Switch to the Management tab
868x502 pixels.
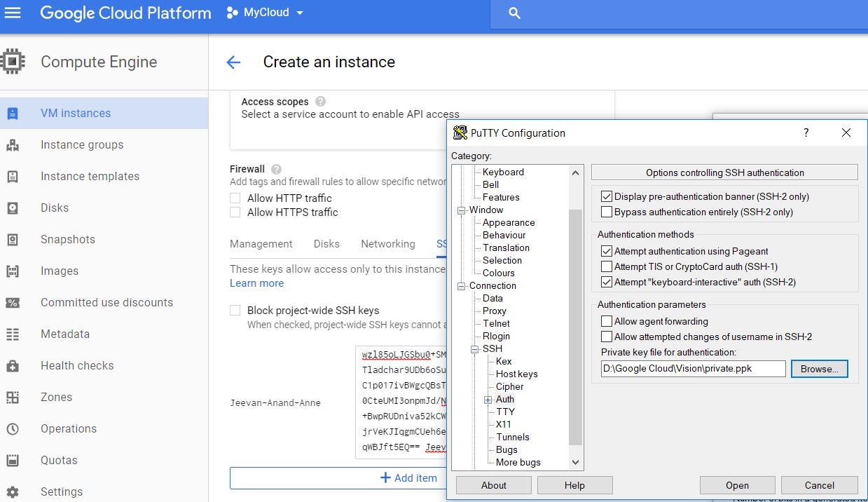point(261,244)
